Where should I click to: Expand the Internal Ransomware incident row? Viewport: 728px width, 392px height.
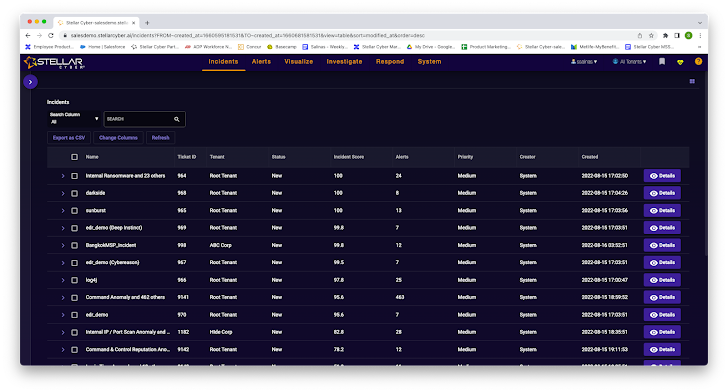[63, 176]
